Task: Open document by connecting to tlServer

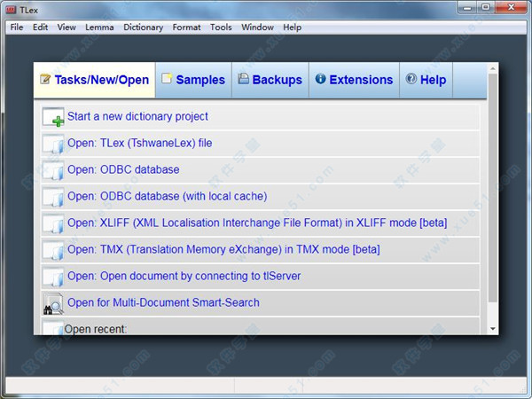Action: 184,276
